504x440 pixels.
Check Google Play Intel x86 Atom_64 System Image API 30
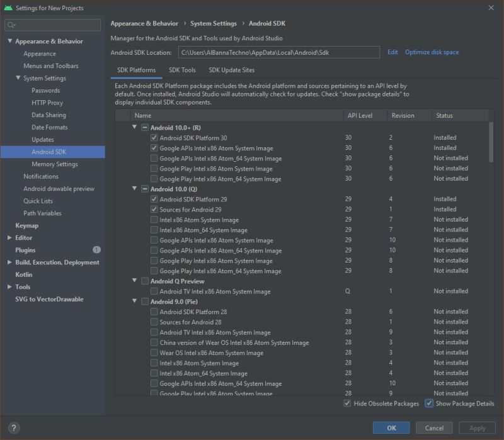pos(154,179)
